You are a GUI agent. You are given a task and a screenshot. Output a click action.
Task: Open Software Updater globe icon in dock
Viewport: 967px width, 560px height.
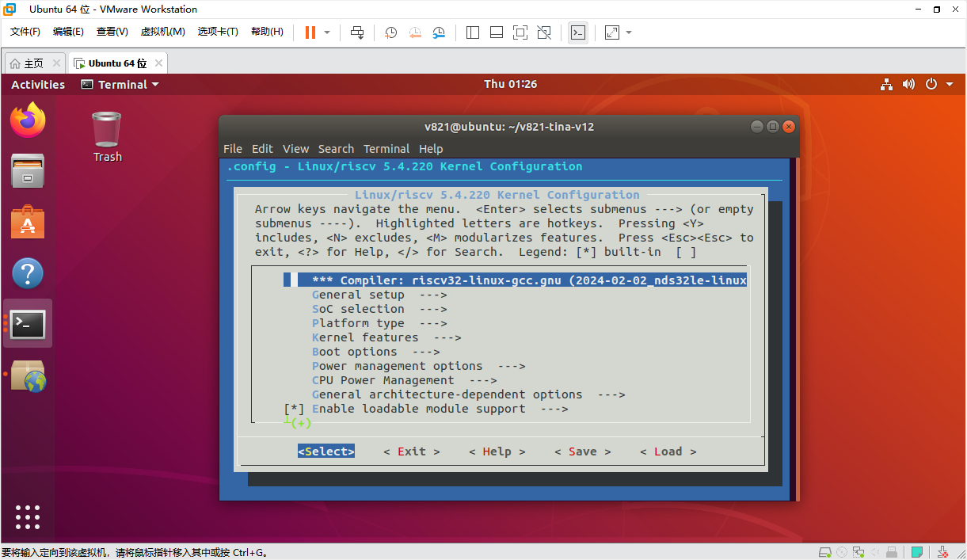click(29, 375)
